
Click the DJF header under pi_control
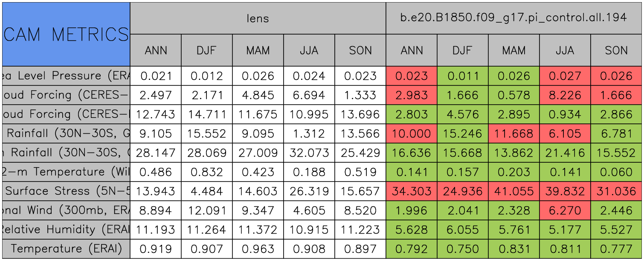point(463,50)
